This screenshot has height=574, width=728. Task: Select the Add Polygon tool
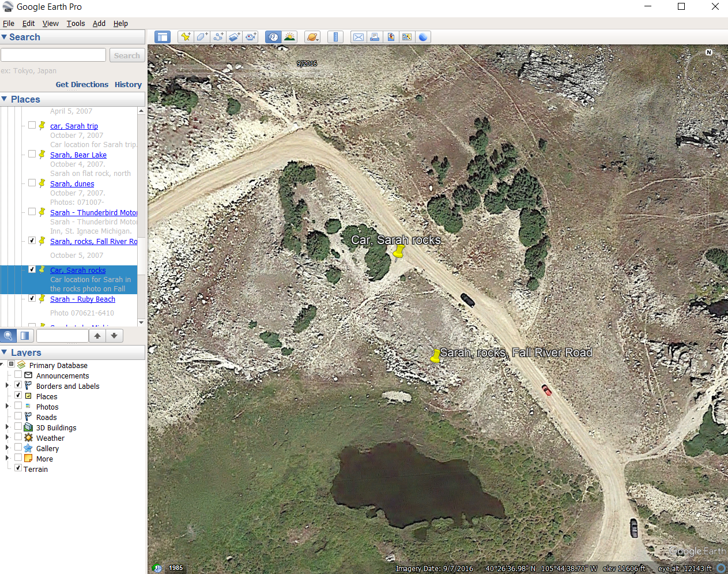(x=202, y=37)
